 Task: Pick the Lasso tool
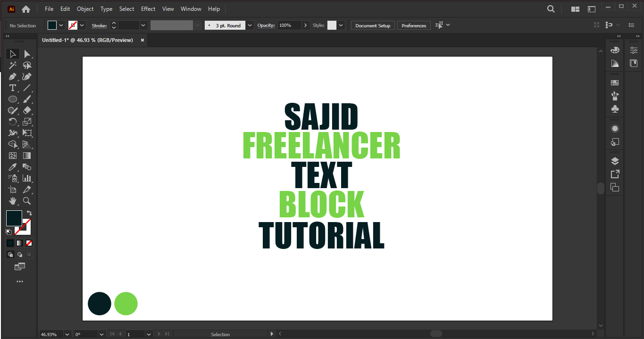pos(27,65)
